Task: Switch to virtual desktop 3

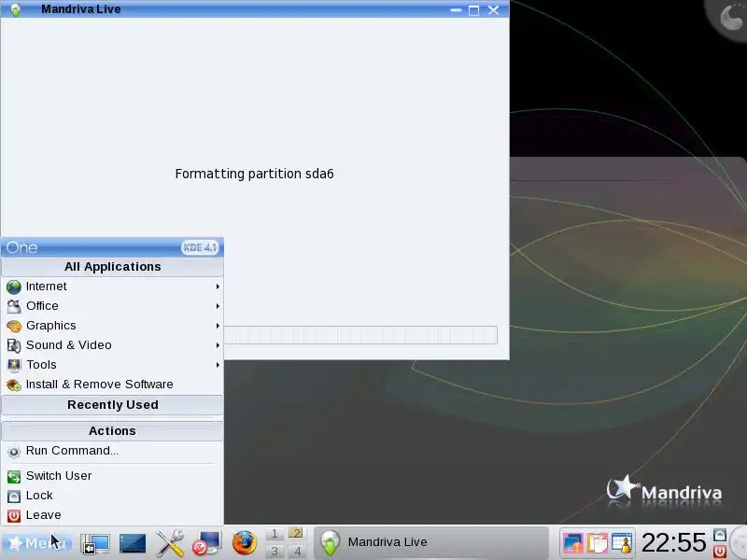Action: tap(275, 552)
